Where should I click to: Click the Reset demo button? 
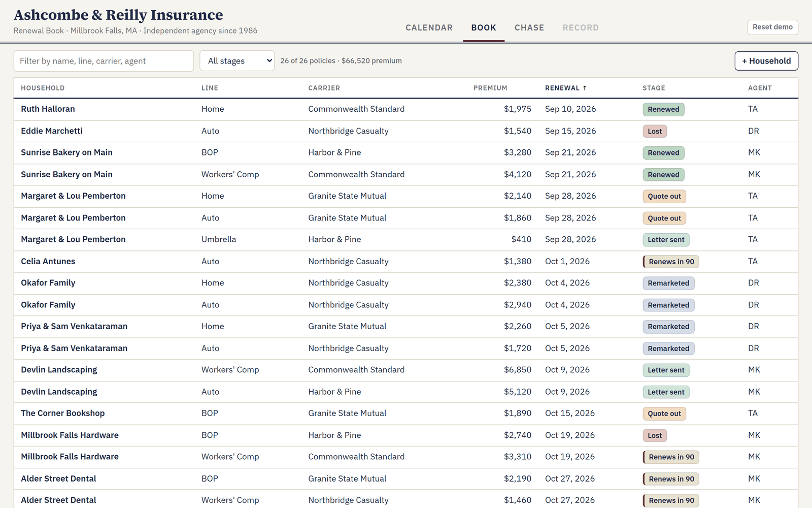point(772,27)
